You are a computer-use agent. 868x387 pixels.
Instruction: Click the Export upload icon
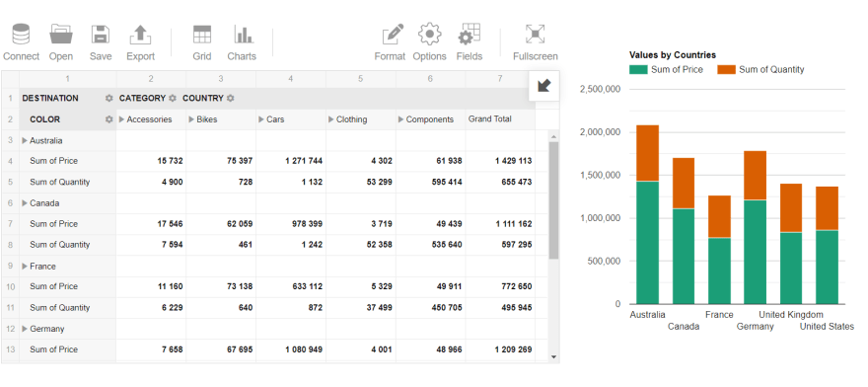141,35
